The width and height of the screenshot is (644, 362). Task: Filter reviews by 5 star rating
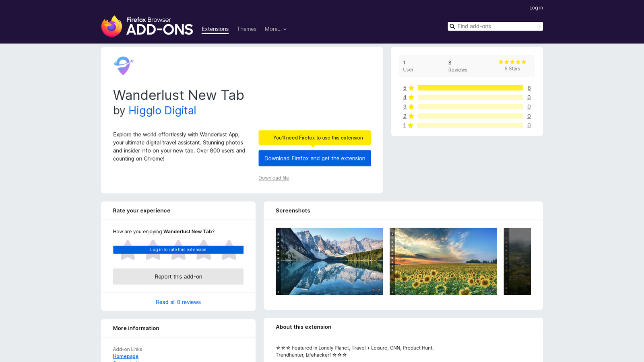pyautogui.click(x=408, y=88)
